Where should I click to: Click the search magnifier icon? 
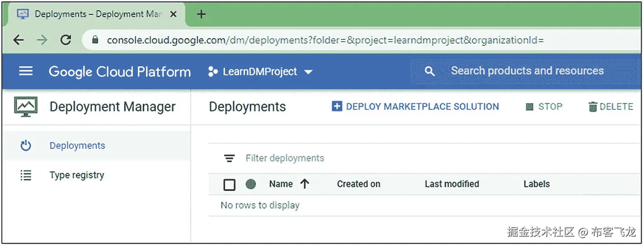pos(430,71)
